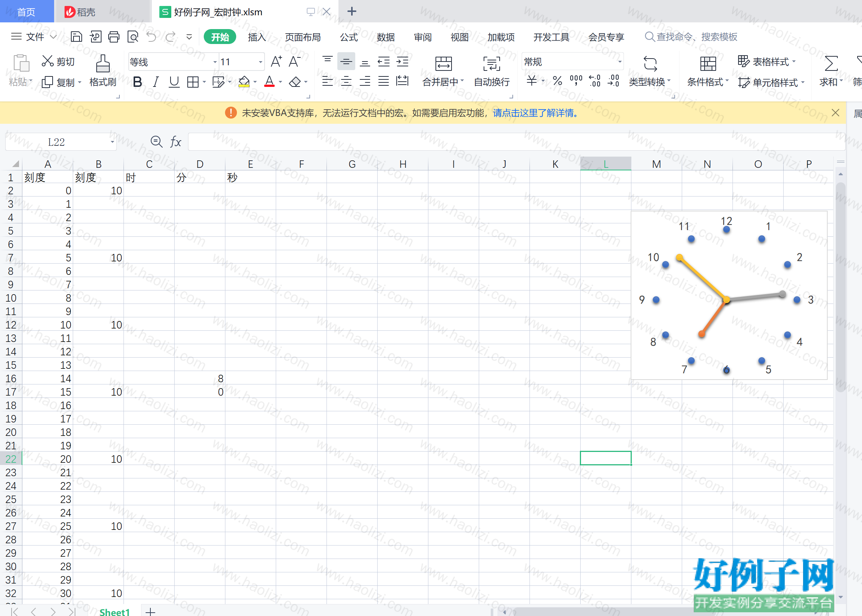Open the font name dropdown (等线)
The width and height of the screenshot is (862, 616).
point(215,62)
